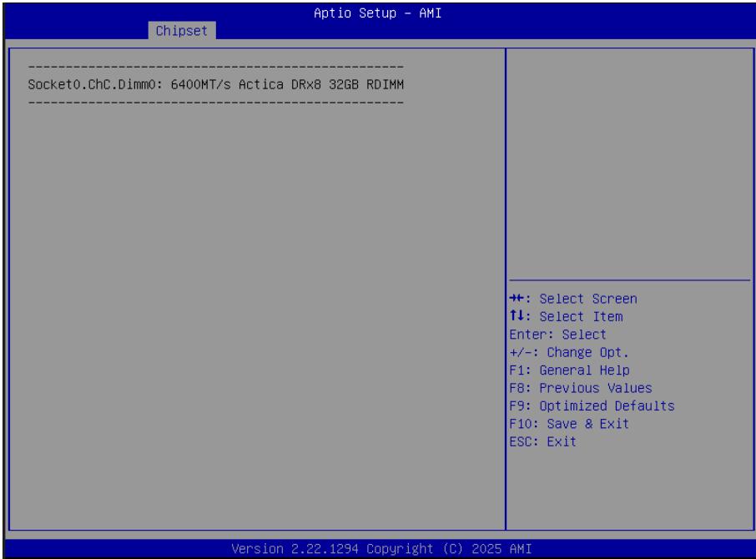The image size is (756, 559).
Task: Click the Enter: Select hint
Action: click(x=558, y=335)
